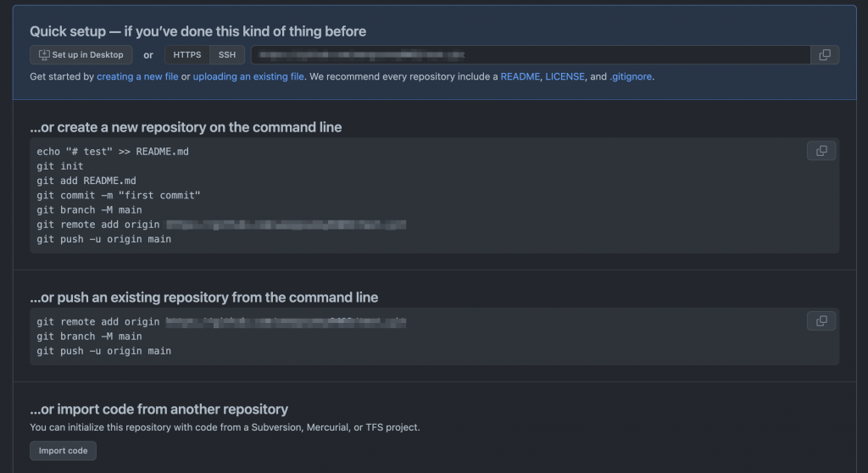868x473 pixels.
Task: Copy the push existing repository commands
Action: [x=821, y=320]
